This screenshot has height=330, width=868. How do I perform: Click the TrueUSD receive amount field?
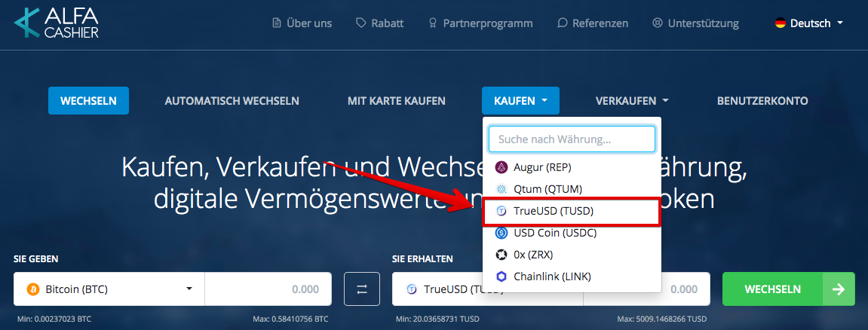click(x=647, y=289)
